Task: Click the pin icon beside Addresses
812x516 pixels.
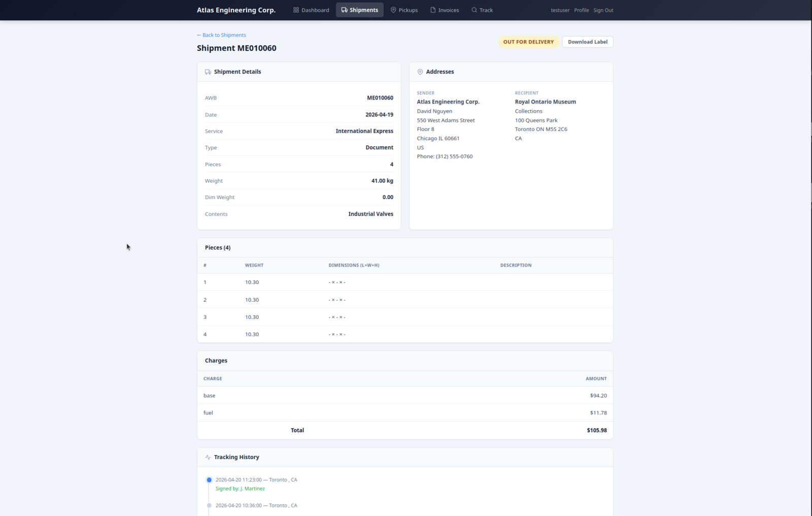Action: click(x=420, y=72)
